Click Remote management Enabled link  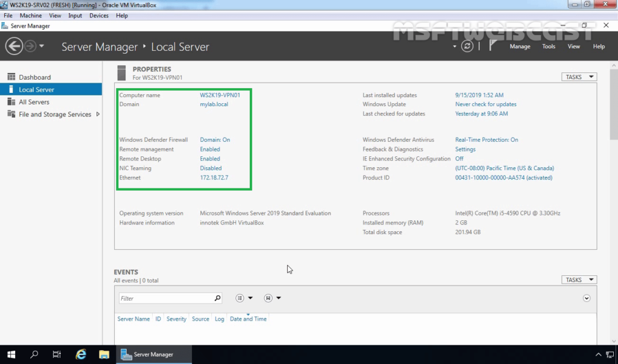tap(209, 149)
